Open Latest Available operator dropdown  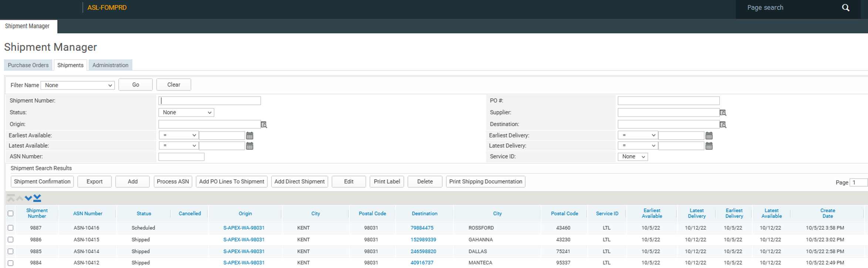179,146
